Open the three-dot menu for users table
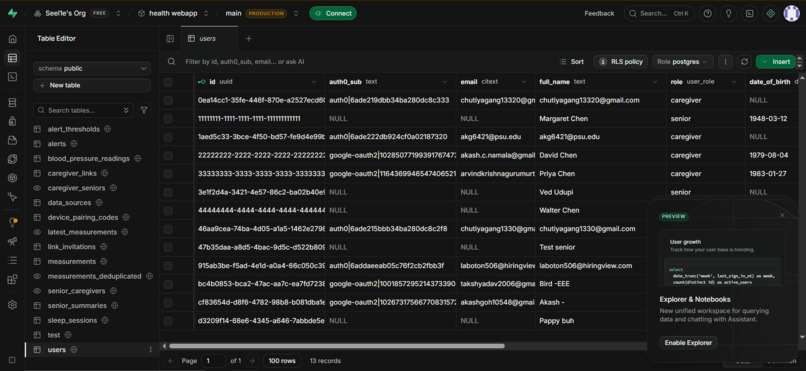The width and height of the screenshot is (806, 371). tap(151, 349)
